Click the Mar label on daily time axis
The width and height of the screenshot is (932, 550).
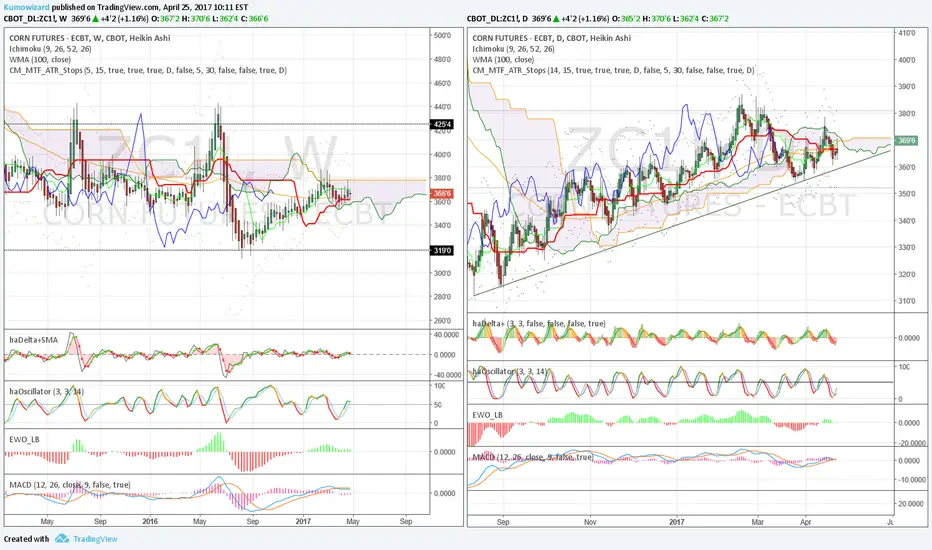pyautogui.click(x=758, y=522)
